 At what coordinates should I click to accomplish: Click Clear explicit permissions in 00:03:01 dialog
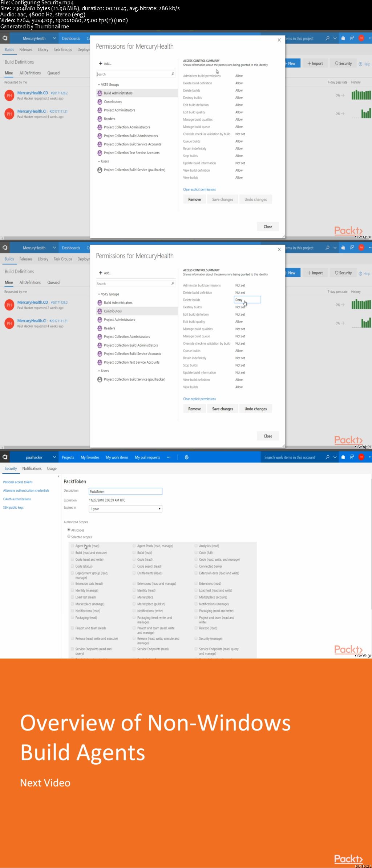(x=199, y=189)
